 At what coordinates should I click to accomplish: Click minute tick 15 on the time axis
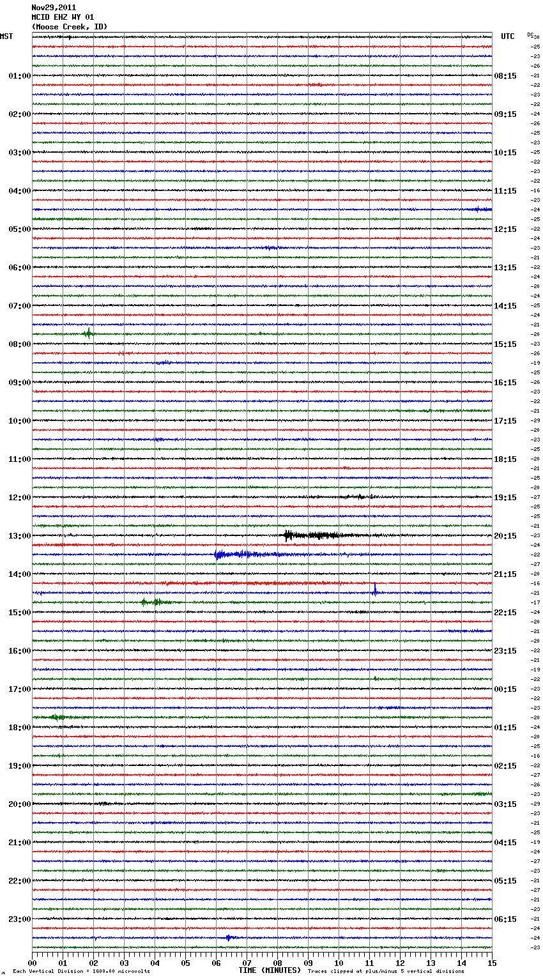pyautogui.click(x=492, y=963)
